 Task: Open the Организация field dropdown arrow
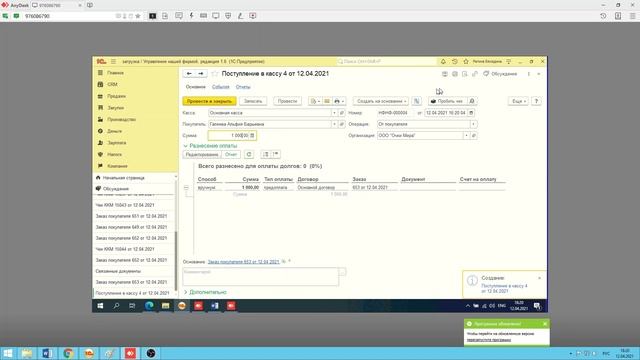466,136
